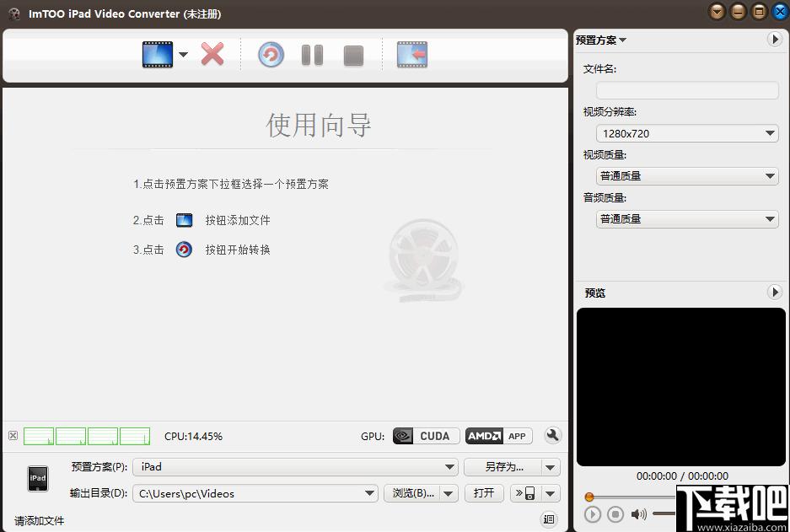Open the 音频质量 dropdown
Viewport: 790px width, 532px height.
(687, 219)
